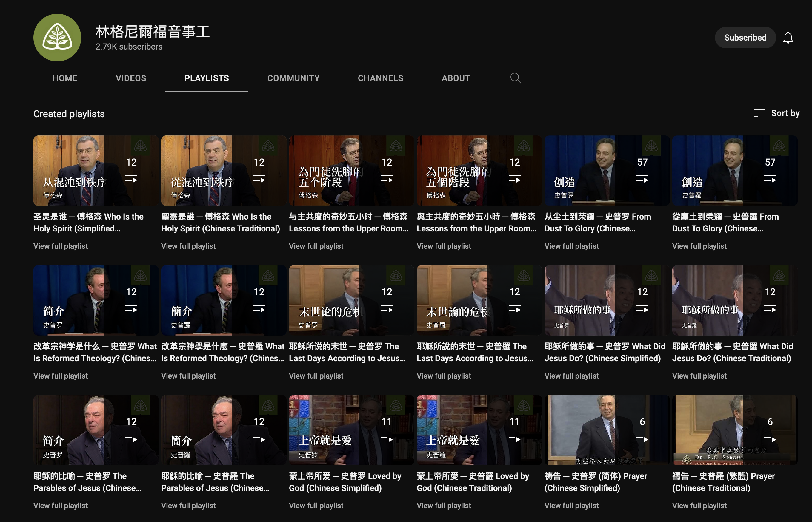Click title 蒙上帝所愛 Loved by God Traditional
The height and width of the screenshot is (522, 812).
(473, 482)
